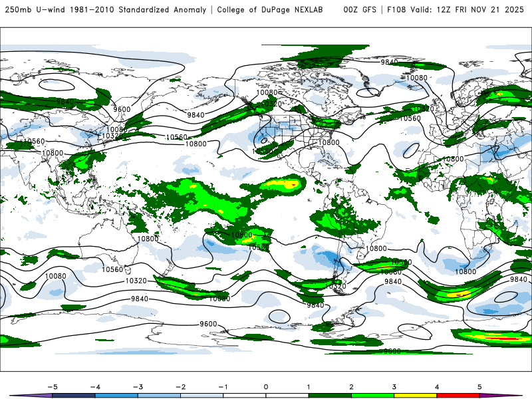Click the '-4' colorbar tick label
This screenshot has width=532, height=399.
(95, 387)
